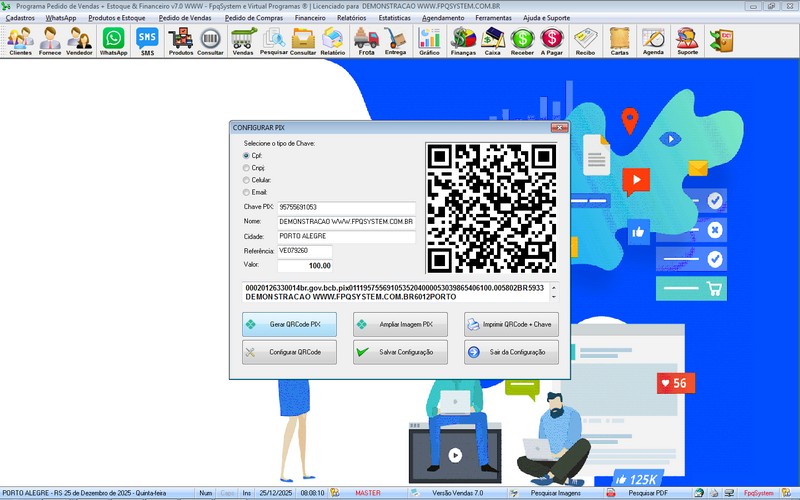Viewport: 800px width, 500px height.
Task: Select the Cpf key type radio button
Action: tap(246, 156)
